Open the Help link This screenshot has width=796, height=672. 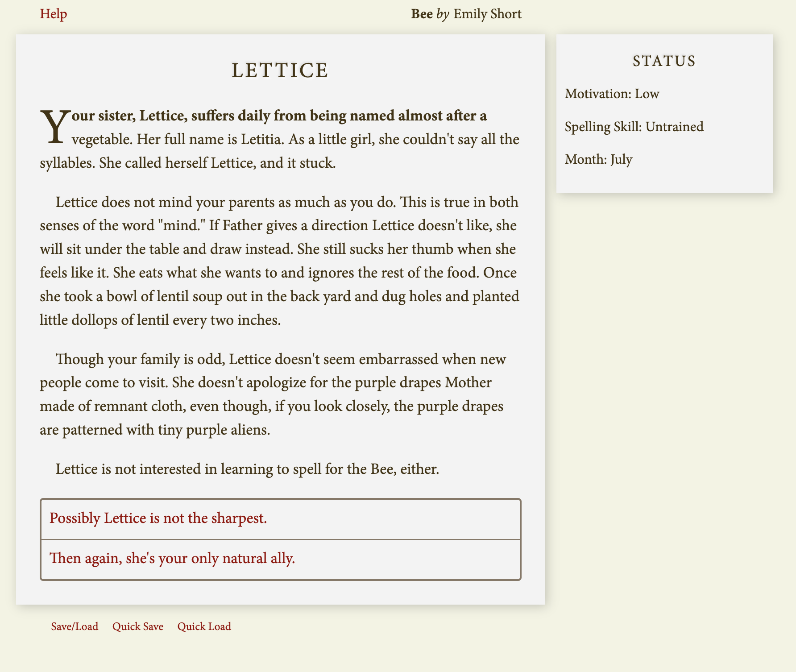pos(54,14)
